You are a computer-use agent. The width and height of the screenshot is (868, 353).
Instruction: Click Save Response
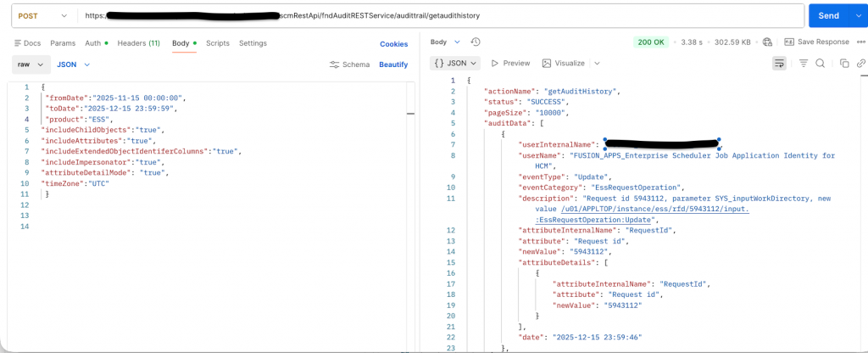pyautogui.click(x=816, y=42)
